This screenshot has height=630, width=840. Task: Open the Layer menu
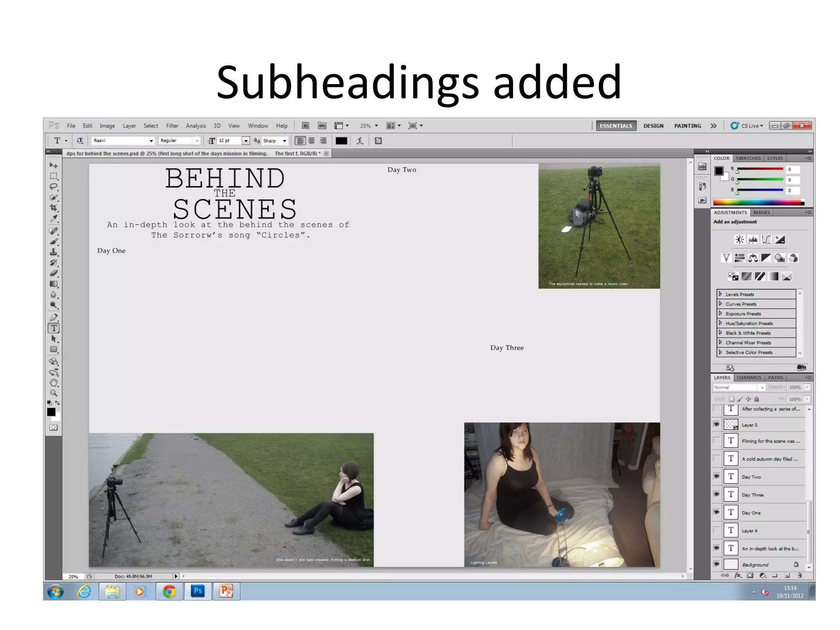[x=129, y=126]
